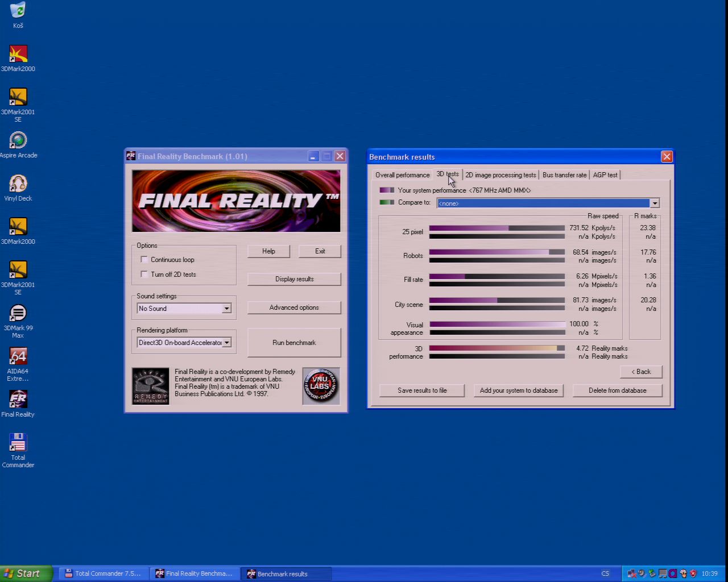Click the red security shield tray icon

point(693,573)
